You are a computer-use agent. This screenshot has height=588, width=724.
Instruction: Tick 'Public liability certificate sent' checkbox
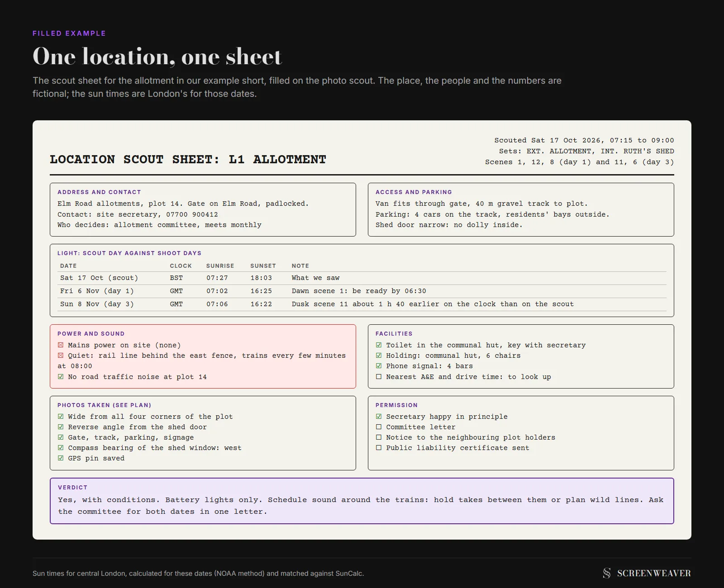[379, 448]
